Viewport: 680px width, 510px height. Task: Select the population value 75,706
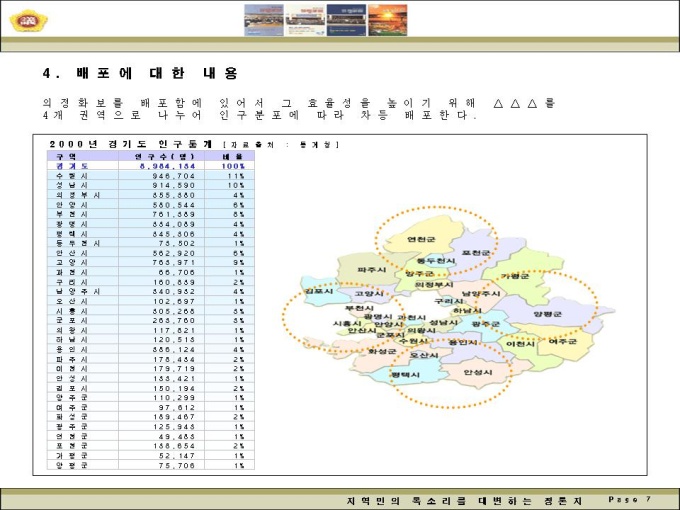coord(177,465)
